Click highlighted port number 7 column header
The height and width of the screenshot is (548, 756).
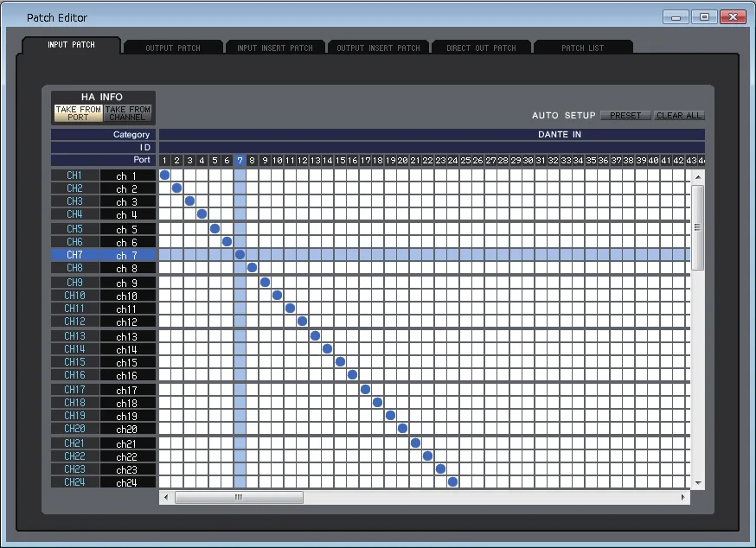pyautogui.click(x=240, y=161)
